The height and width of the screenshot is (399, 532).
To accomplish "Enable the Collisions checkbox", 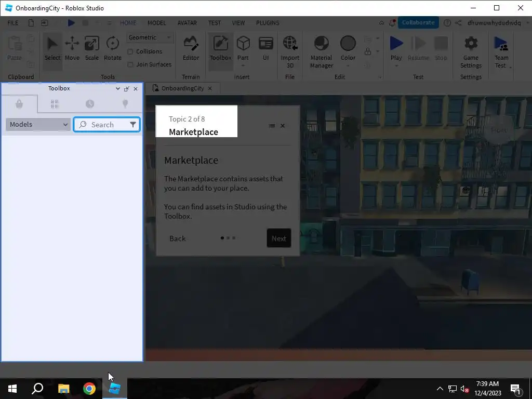I will (130, 51).
